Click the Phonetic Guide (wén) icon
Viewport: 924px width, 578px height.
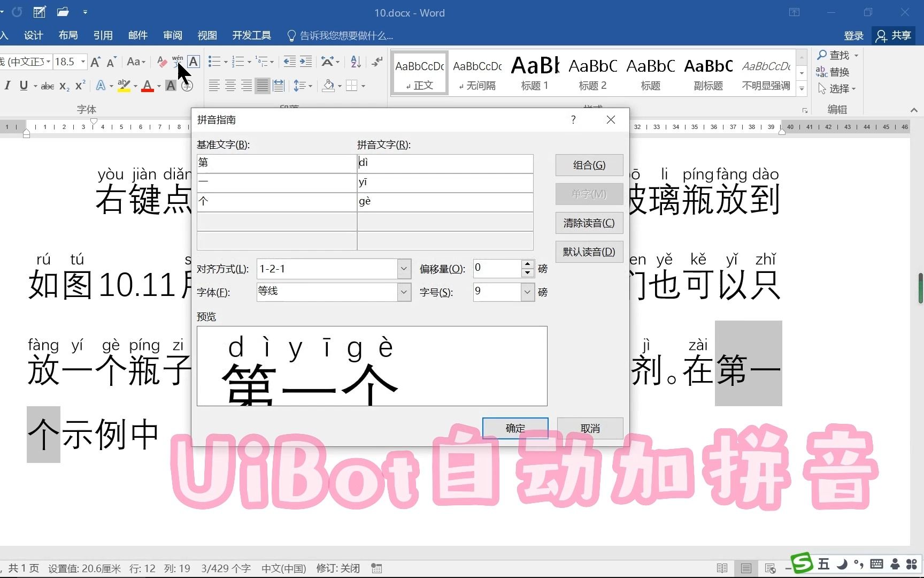click(178, 61)
